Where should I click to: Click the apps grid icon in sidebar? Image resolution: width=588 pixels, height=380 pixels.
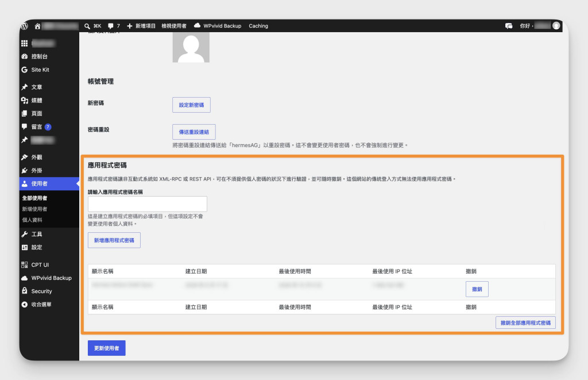(x=24, y=43)
